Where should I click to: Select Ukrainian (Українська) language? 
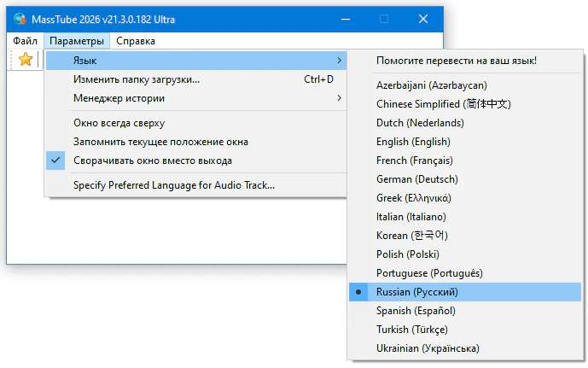point(428,348)
